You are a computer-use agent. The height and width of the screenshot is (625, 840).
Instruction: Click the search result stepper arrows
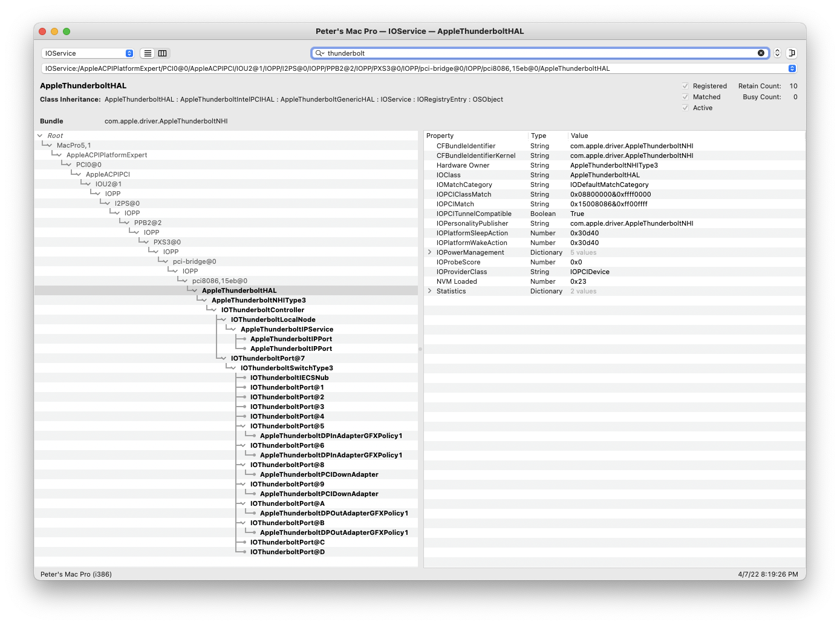[x=778, y=53]
